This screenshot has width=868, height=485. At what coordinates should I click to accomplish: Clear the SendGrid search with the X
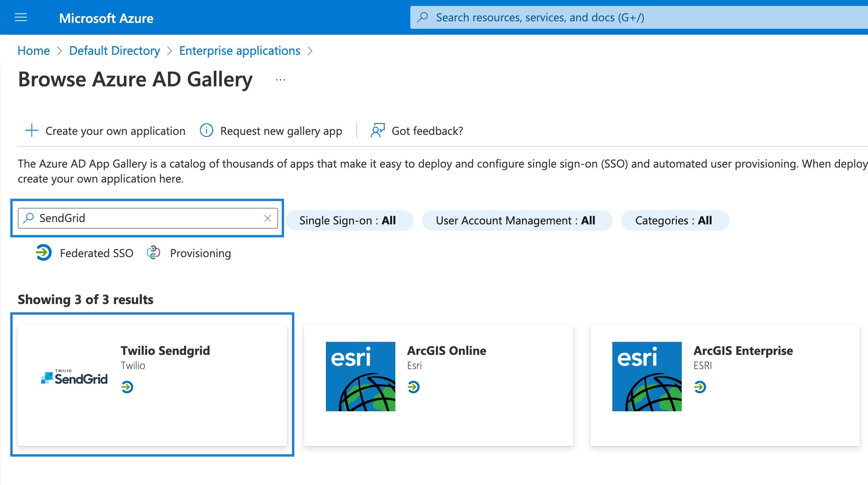point(268,218)
